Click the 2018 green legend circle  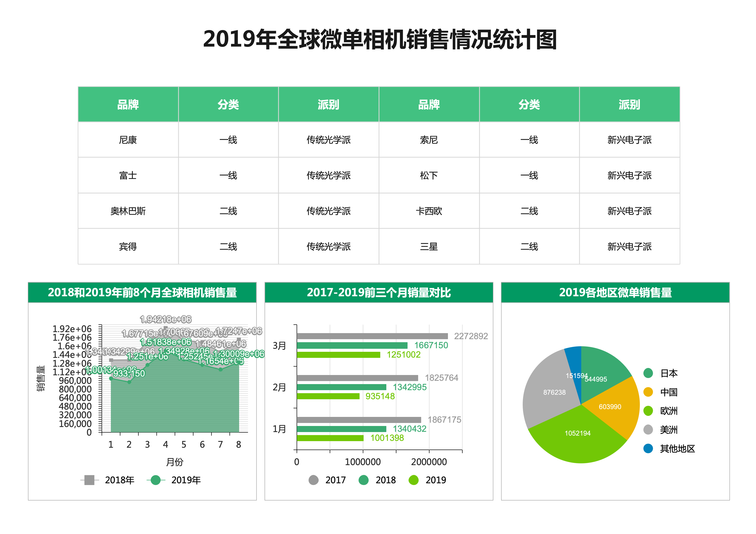363,480
